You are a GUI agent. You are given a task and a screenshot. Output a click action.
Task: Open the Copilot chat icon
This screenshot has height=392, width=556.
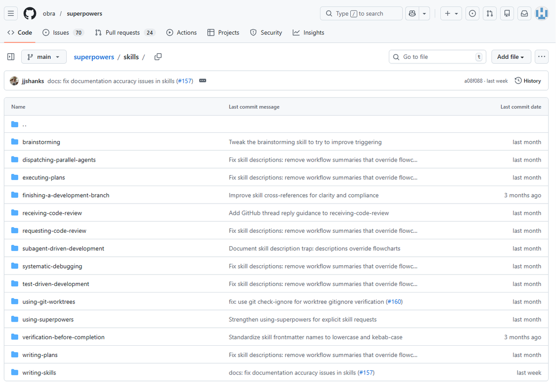[412, 13]
